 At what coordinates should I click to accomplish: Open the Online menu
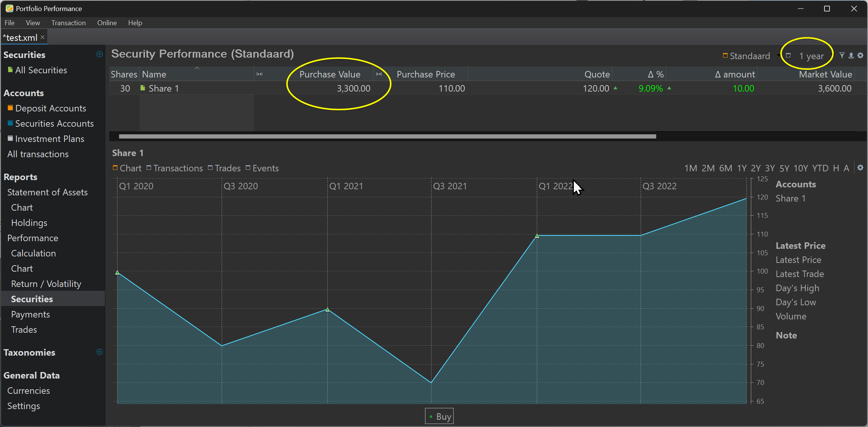(x=107, y=23)
